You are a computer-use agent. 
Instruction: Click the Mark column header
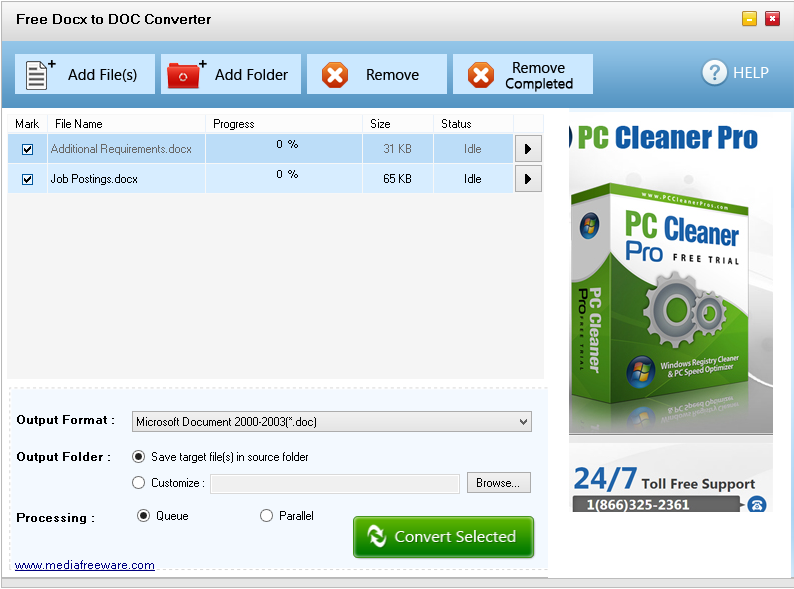(27, 124)
